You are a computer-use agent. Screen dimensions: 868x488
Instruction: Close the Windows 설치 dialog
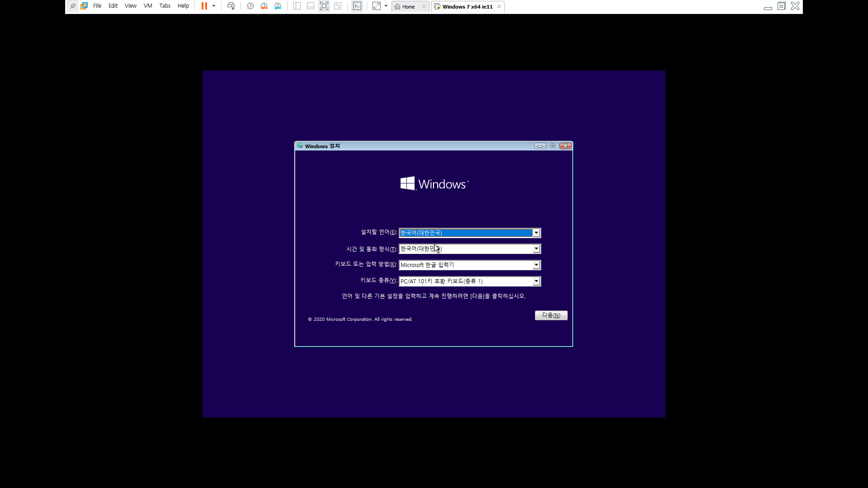[x=565, y=146]
